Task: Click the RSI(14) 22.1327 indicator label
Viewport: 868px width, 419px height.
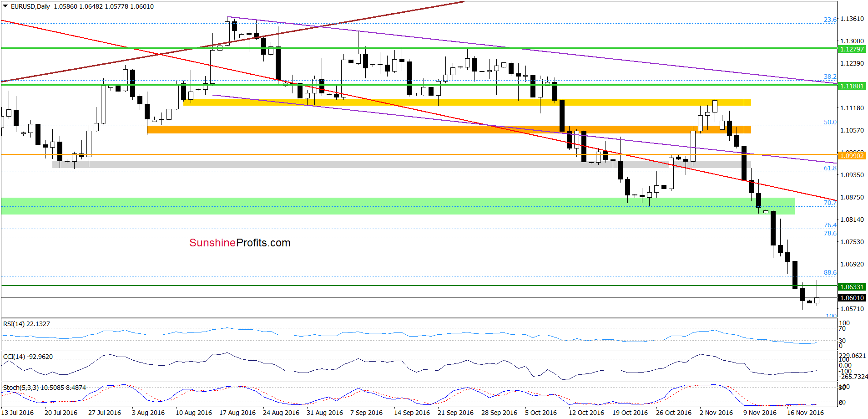Action: click(x=26, y=324)
